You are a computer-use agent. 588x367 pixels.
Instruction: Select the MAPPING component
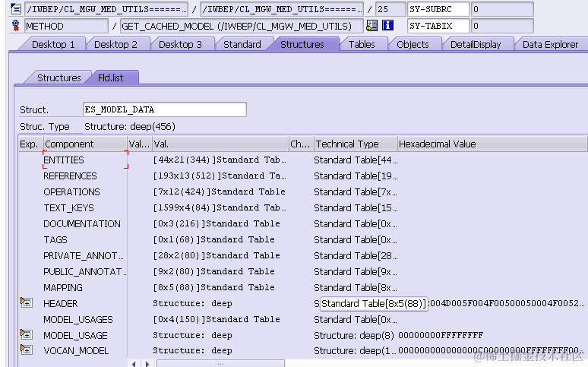[x=63, y=288]
